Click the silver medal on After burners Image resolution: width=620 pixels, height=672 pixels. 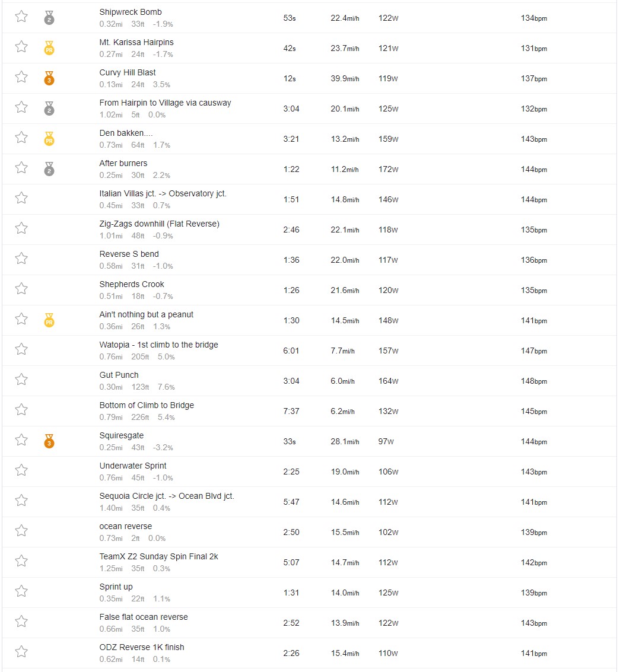point(49,169)
